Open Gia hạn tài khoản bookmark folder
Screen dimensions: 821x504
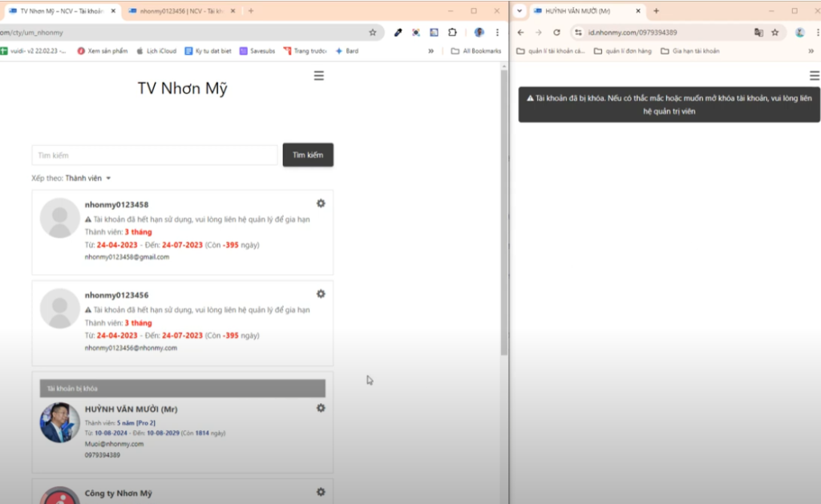pyautogui.click(x=690, y=50)
